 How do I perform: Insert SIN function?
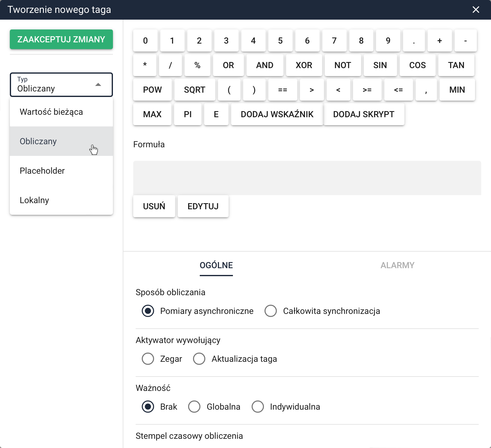click(380, 65)
